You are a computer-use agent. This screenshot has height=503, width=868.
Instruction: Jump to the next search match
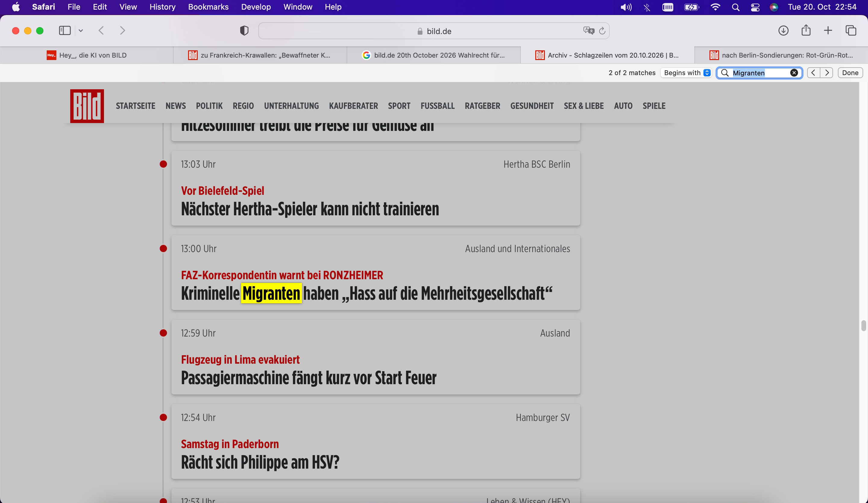click(x=827, y=73)
